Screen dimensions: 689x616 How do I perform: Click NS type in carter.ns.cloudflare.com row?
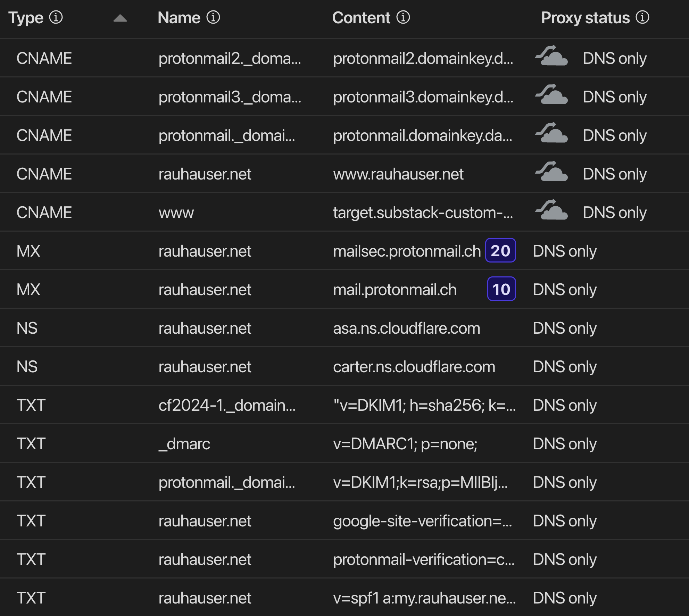(x=27, y=367)
